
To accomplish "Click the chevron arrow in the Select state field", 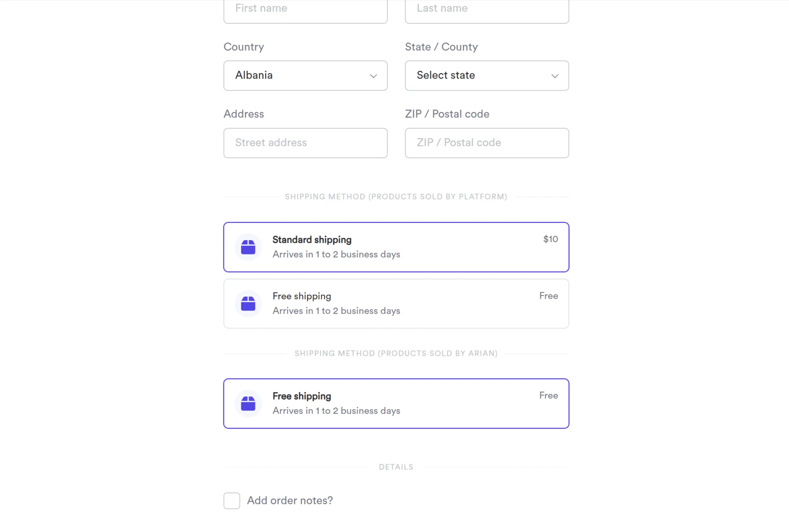I will pos(555,76).
